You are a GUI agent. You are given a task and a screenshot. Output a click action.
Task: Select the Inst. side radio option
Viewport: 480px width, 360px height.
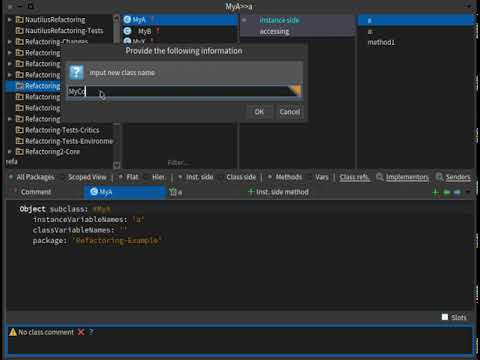195,177
